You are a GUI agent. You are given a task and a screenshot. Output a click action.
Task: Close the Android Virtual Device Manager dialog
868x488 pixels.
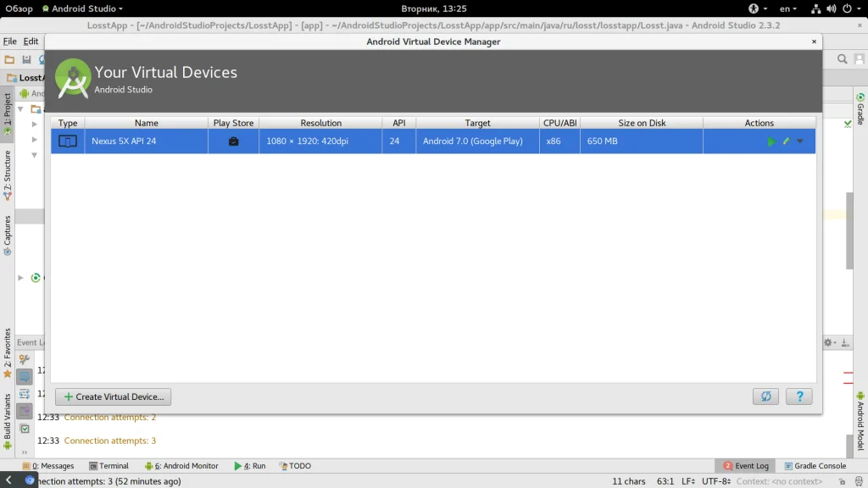click(814, 42)
